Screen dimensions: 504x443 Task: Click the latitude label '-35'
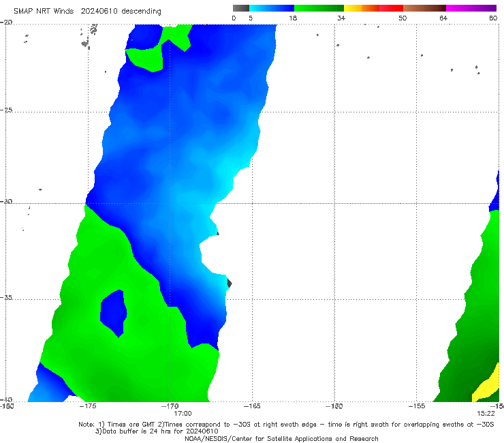pyautogui.click(x=6, y=297)
